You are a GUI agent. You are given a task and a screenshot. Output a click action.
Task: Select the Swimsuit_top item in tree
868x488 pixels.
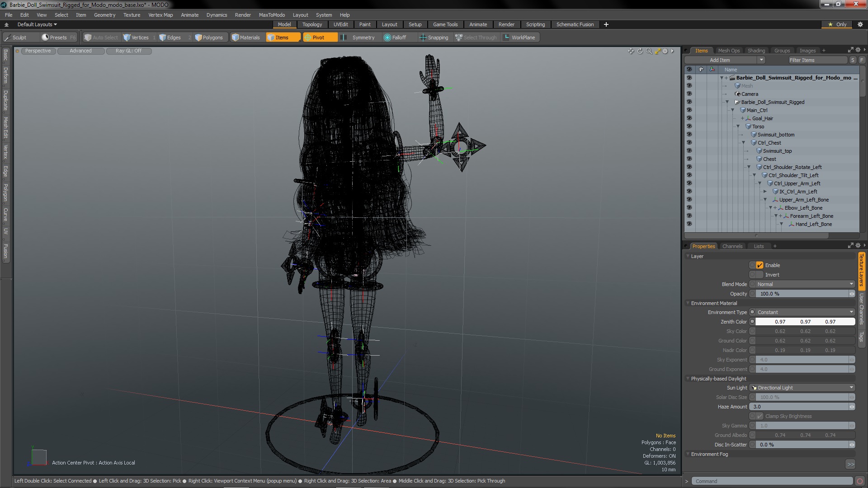coord(777,151)
